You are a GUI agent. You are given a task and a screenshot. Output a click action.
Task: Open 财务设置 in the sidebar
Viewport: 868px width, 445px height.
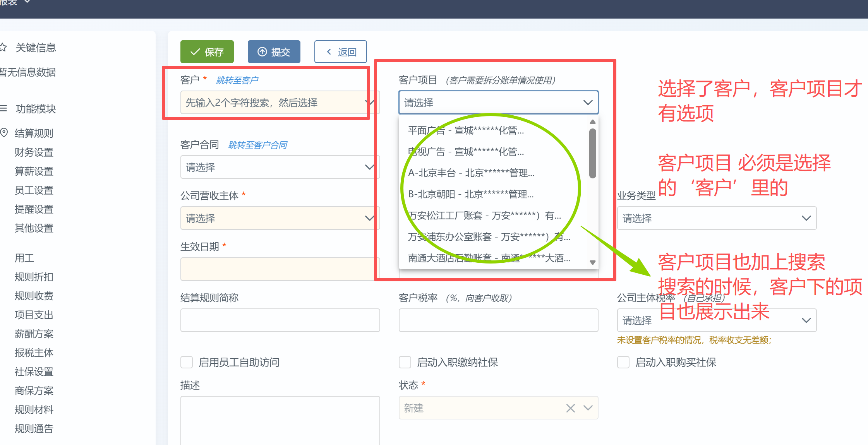tap(34, 152)
